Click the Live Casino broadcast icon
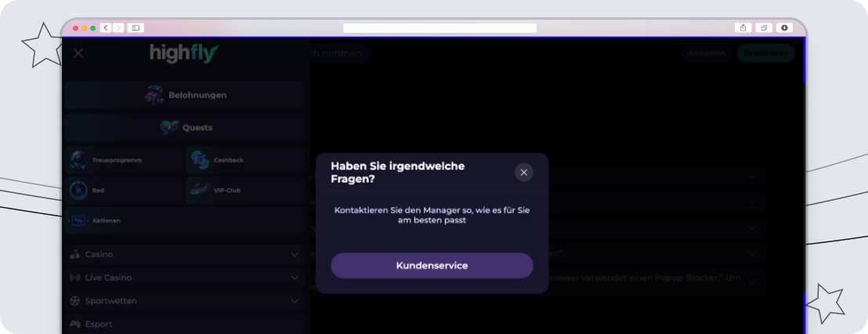 pyautogui.click(x=75, y=278)
